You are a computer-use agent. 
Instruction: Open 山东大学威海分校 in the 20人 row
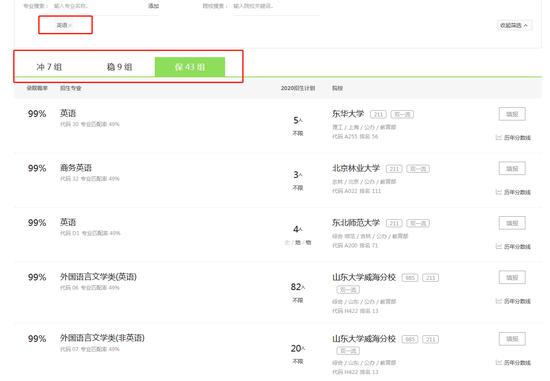coord(364,339)
